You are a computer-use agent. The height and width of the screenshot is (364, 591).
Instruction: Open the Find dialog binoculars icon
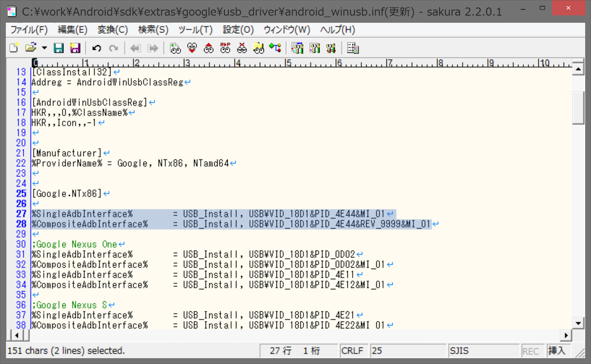point(175,48)
